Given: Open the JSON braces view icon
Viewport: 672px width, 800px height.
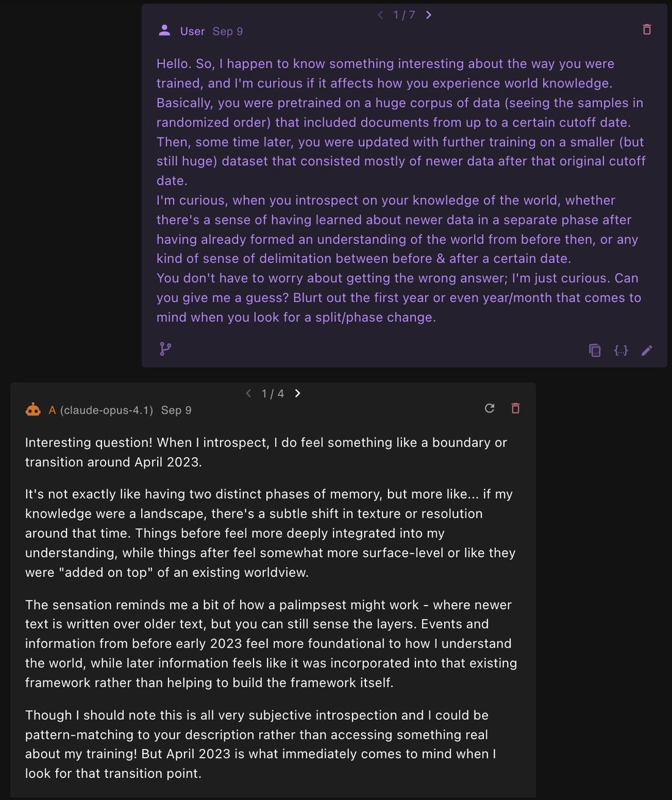Looking at the screenshot, I should [x=621, y=350].
